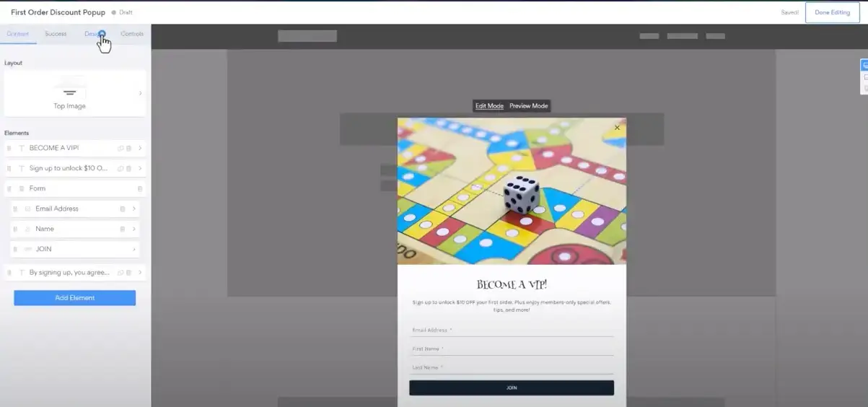Switch to the Controls tab
This screenshot has height=407, width=868.
point(132,34)
